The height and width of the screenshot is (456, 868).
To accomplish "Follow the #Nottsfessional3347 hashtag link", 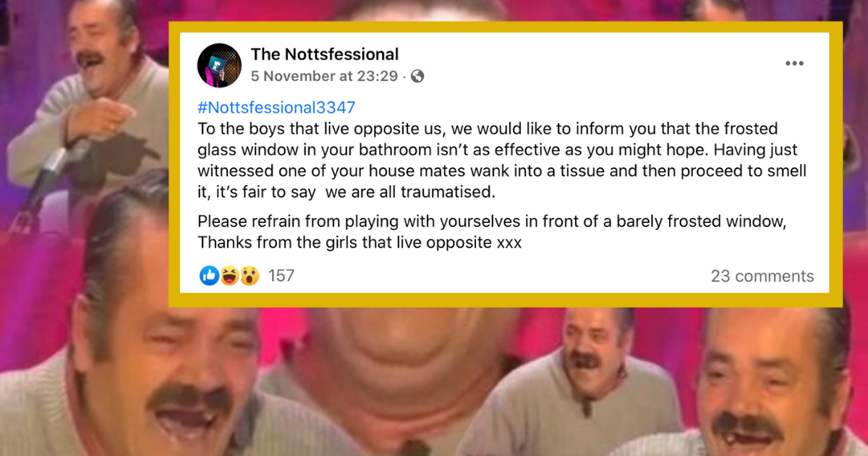I will click(276, 108).
